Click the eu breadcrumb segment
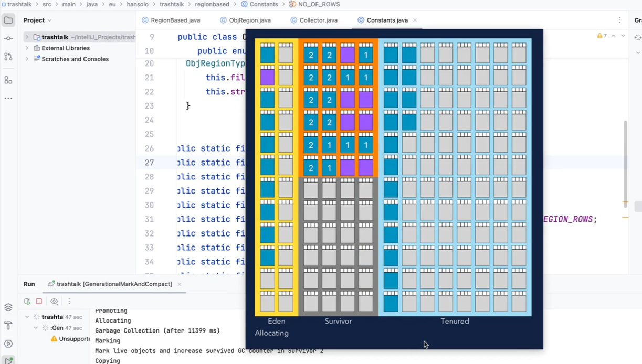This screenshot has width=642, height=364. pyautogui.click(x=112, y=4)
